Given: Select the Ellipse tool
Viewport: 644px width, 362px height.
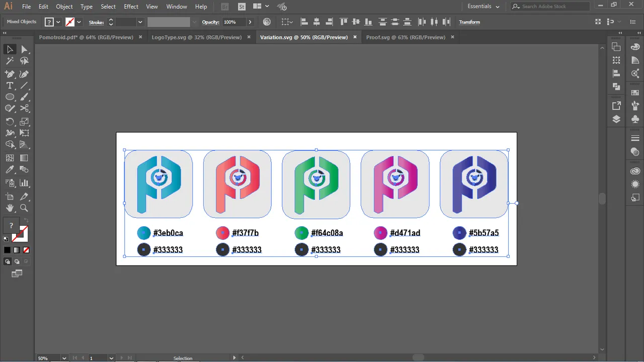Looking at the screenshot, I should [x=10, y=97].
